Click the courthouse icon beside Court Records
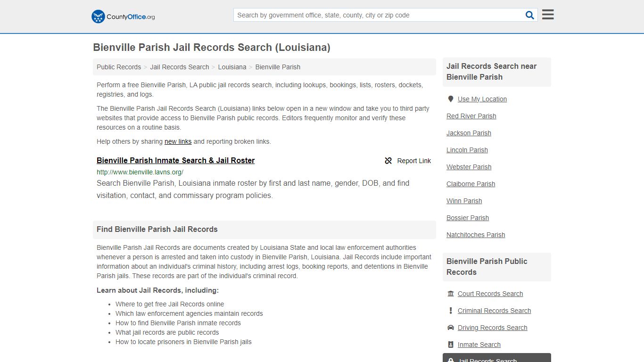Screen dimensions: 644x362 pos(451,294)
